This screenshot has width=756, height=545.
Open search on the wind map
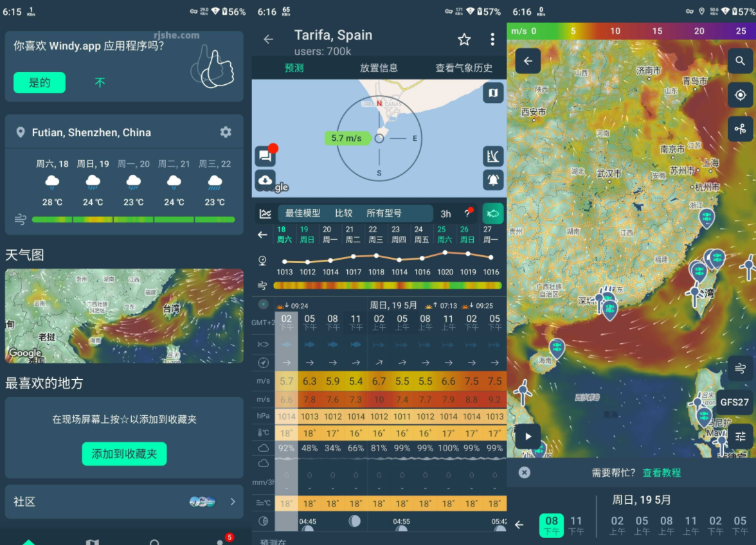(740, 60)
